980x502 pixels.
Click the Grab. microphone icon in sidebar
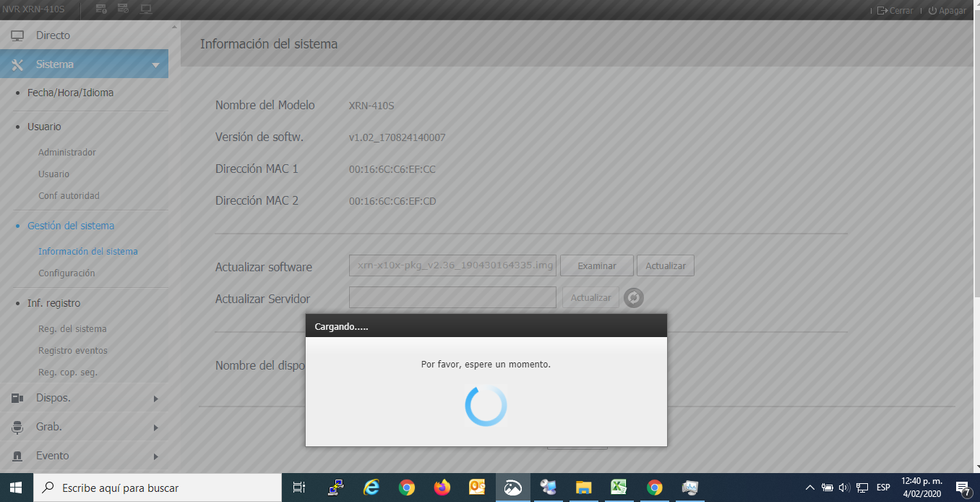17,427
